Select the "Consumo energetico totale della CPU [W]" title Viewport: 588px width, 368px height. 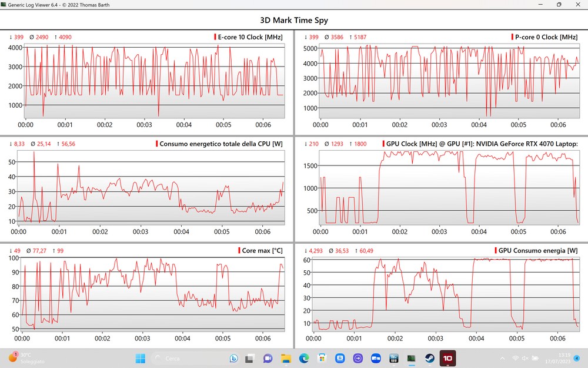click(x=221, y=144)
